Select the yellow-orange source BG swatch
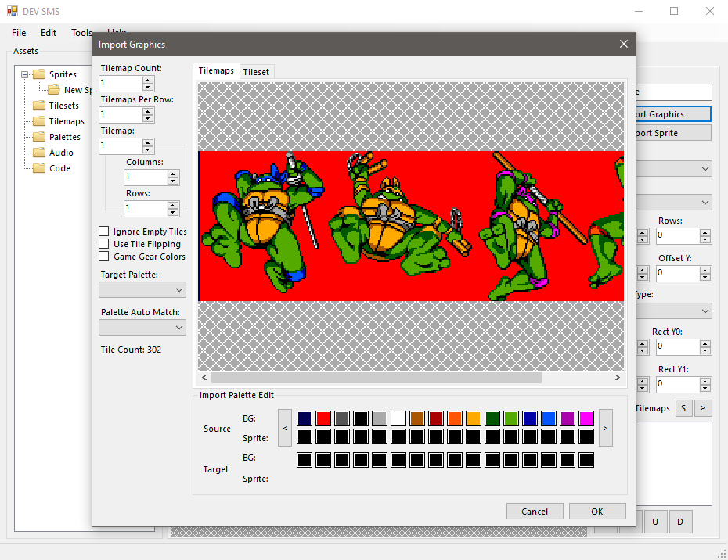The width and height of the screenshot is (728, 560). click(x=474, y=418)
